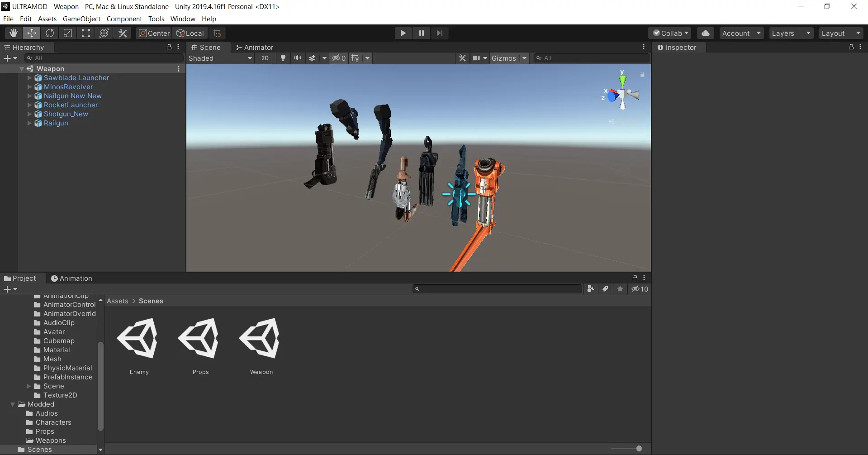Select the Scale tool

click(68, 33)
